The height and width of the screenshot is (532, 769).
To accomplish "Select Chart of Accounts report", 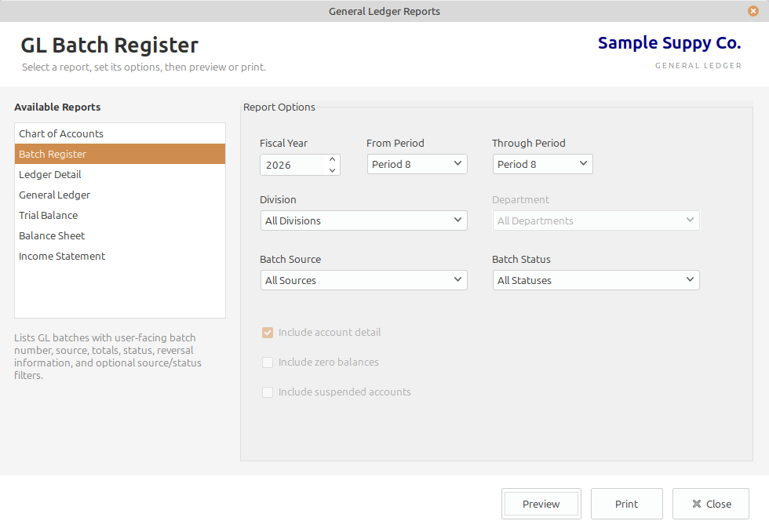I will pyautogui.click(x=119, y=133).
